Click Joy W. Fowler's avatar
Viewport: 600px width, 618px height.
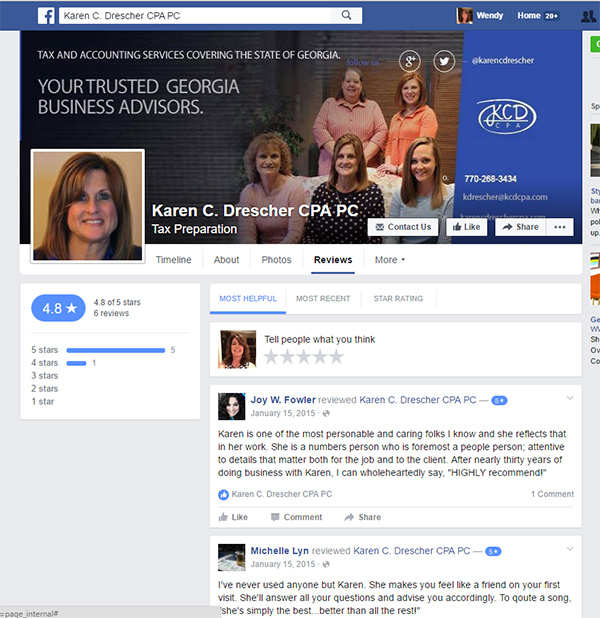coord(232,406)
